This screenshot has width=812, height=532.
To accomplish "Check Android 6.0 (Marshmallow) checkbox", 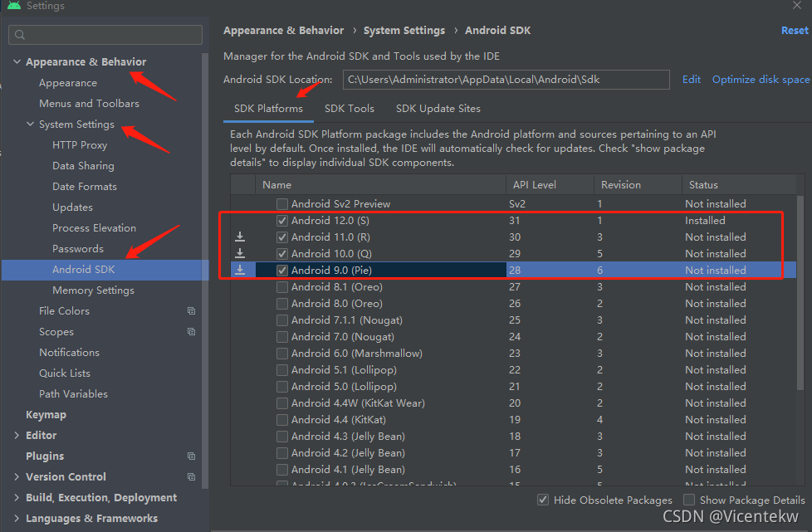I will (x=281, y=353).
